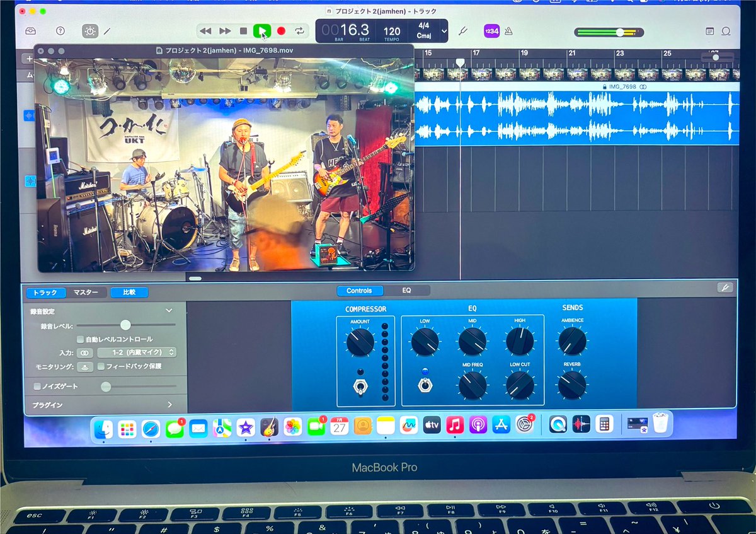756x534 pixels.
Task: Click bar 19 on the ruler
Action: pos(524,54)
